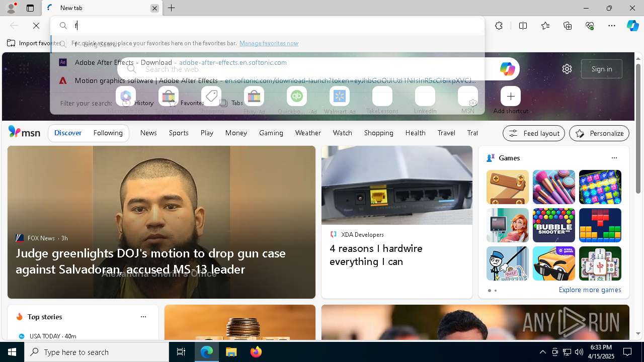The image size is (644, 362).
Task: Open a new tab with plus icon
Action: [172, 8]
